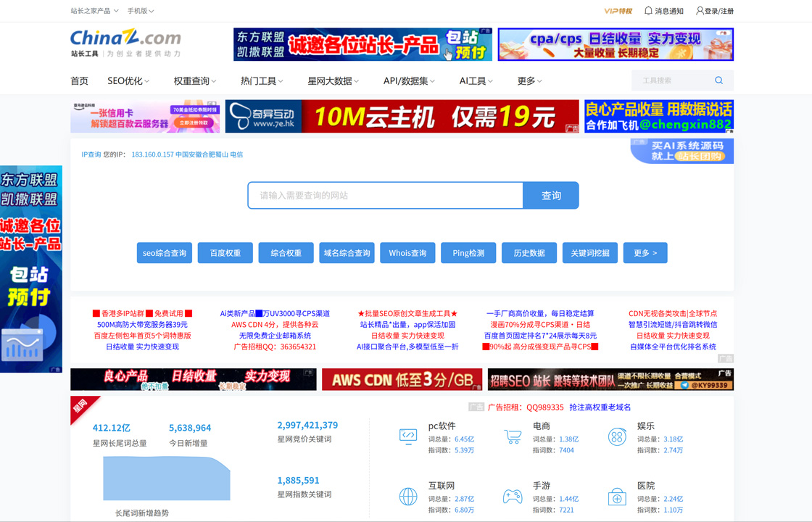The image size is (812, 522).
Task: Click the VIP特权 badge
Action: coord(618,11)
